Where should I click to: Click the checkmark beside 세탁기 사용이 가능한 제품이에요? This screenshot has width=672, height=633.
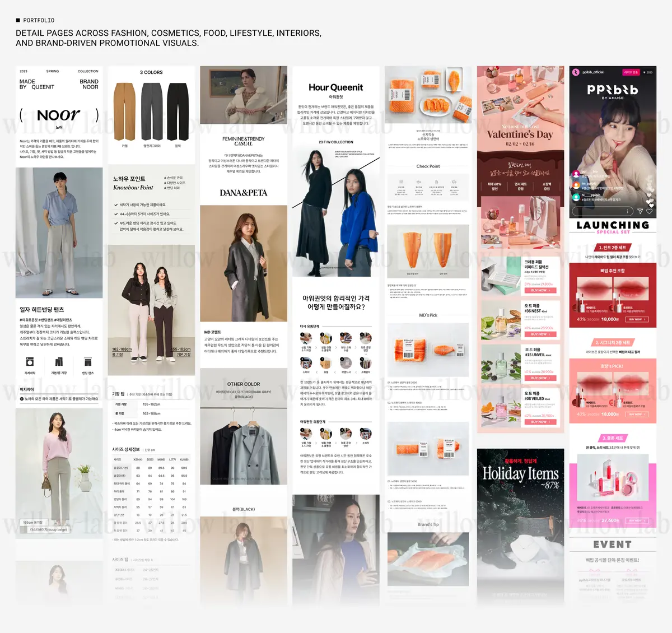click(x=116, y=205)
